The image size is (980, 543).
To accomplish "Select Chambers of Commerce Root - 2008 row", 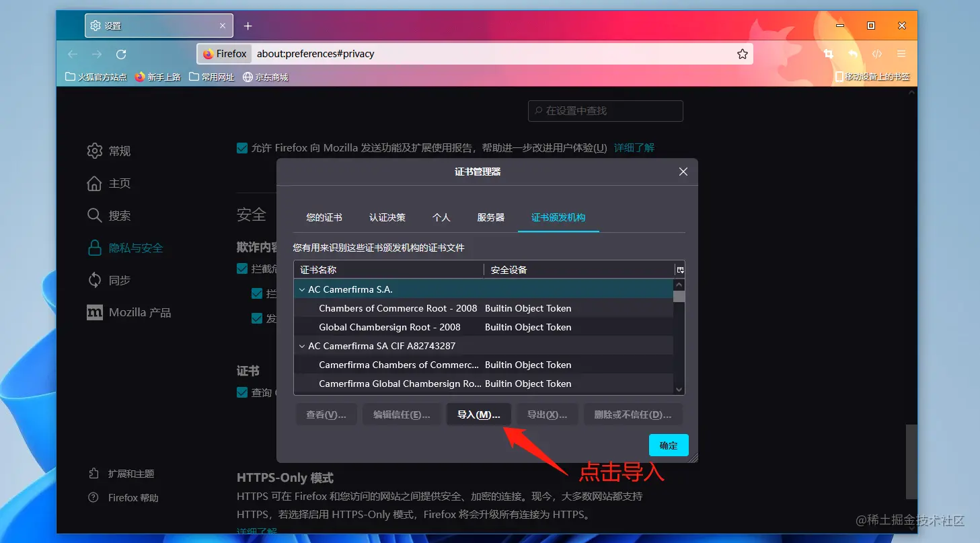I will coord(484,308).
